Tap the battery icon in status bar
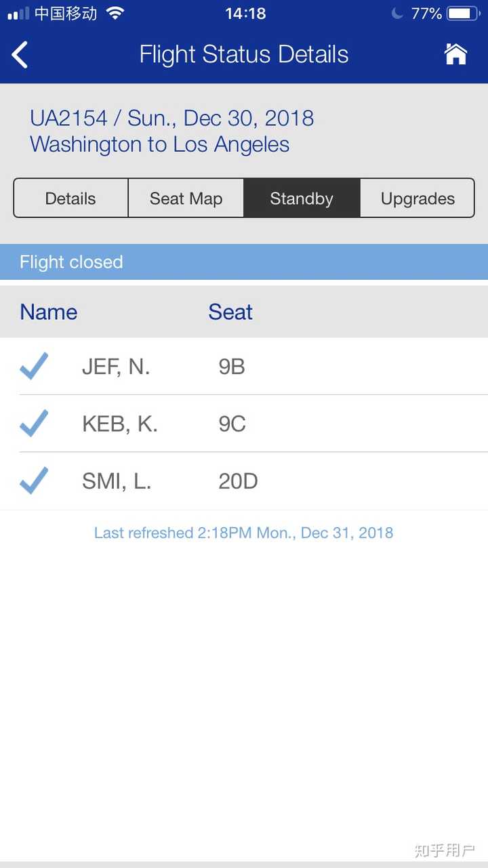The width and height of the screenshot is (488, 868). click(463, 14)
